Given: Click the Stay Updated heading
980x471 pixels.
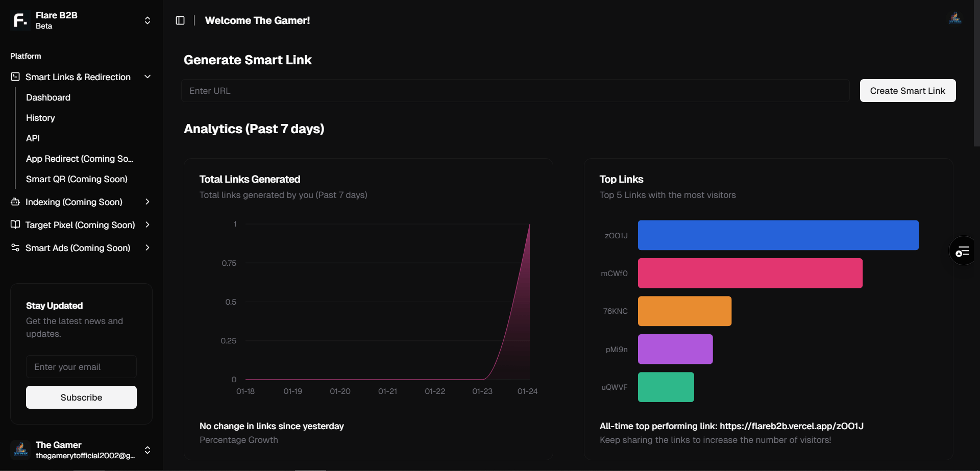Looking at the screenshot, I should tap(54, 306).
